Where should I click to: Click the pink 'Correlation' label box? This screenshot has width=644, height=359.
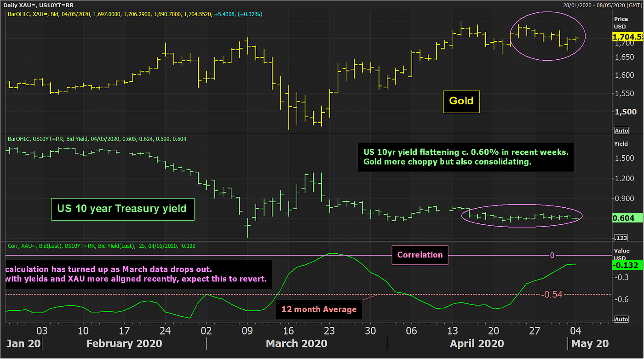point(420,255)
